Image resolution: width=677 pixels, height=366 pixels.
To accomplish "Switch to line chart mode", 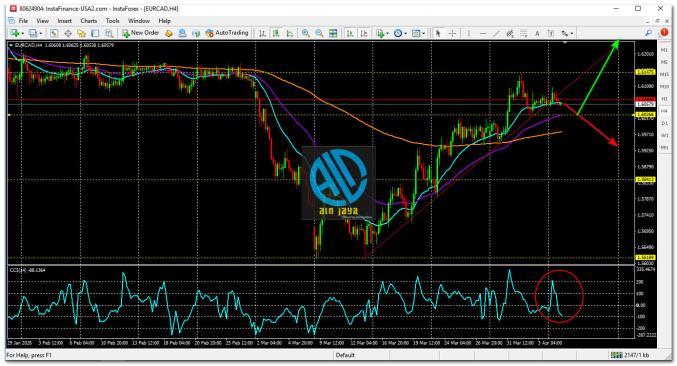I will (x=290, y=33).
